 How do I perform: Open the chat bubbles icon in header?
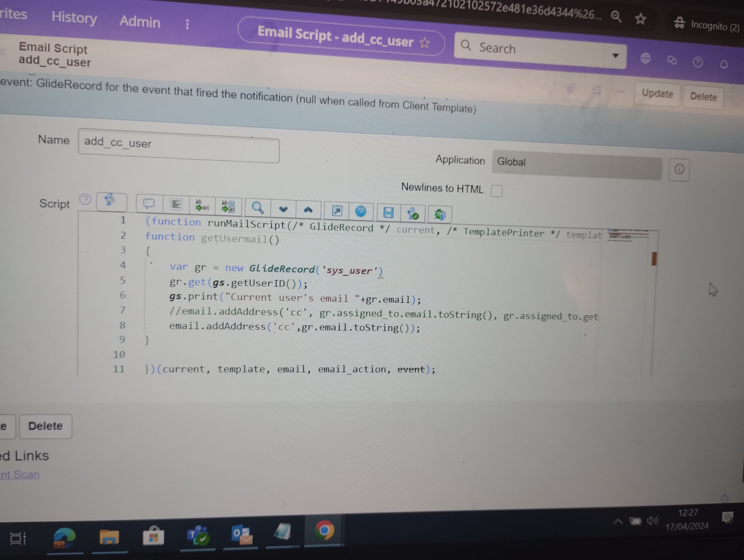[672, 61]
